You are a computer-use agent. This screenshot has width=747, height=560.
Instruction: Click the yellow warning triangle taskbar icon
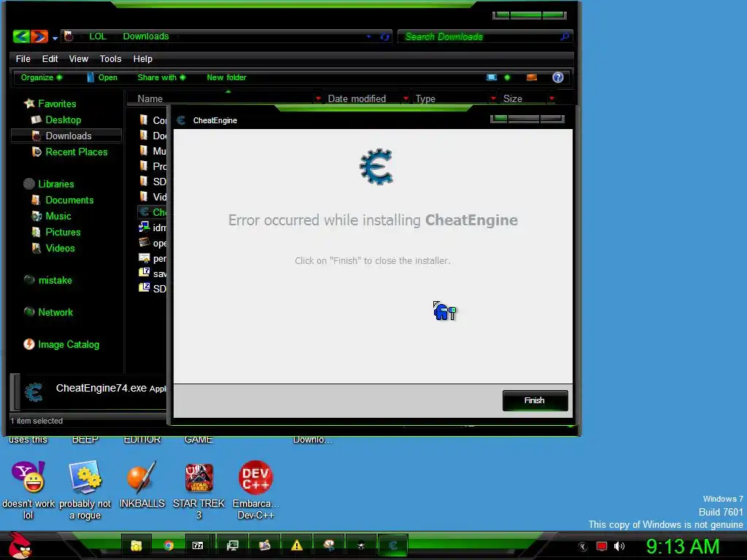297,545
